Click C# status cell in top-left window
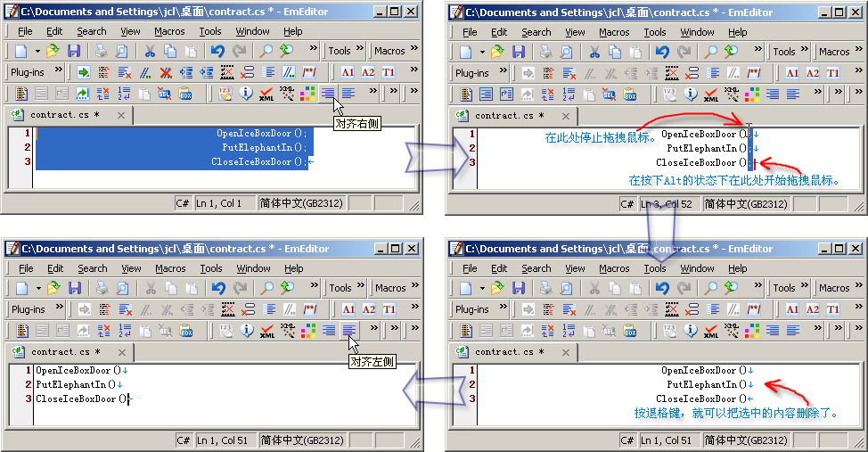 click(x=183, y=203)
